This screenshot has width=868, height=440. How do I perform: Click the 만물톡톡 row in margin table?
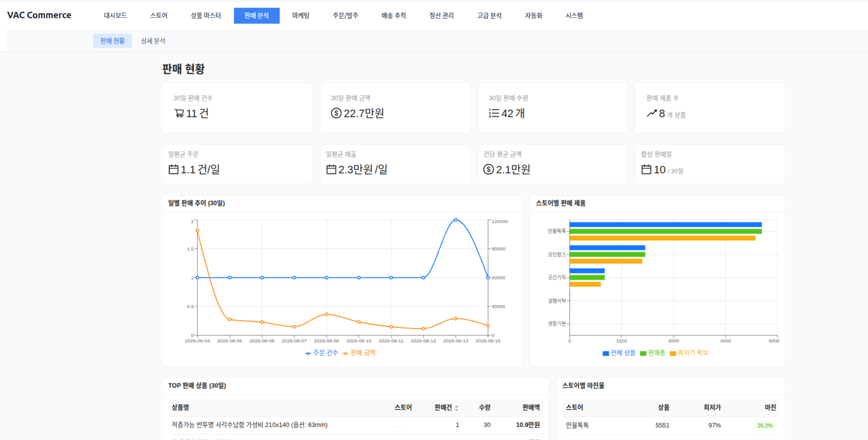coord(671,425)
